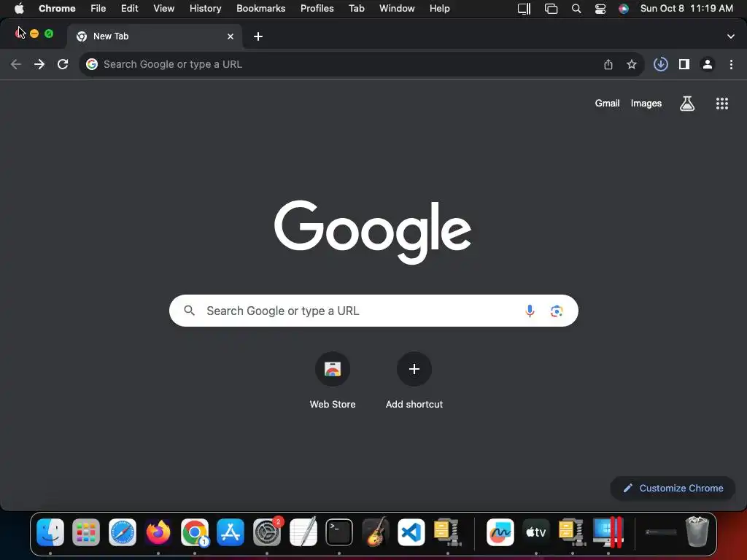Click the Stage Manager menu bar icon
Screen dimensions: 747x560
point(551,9)
